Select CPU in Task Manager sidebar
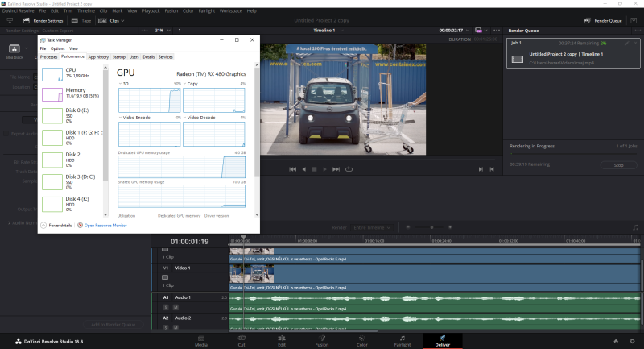 tap(71, 74)
